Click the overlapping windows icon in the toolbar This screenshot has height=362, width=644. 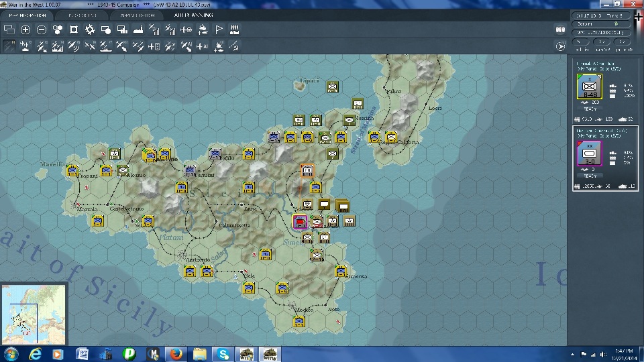click(x=9, y=29)
